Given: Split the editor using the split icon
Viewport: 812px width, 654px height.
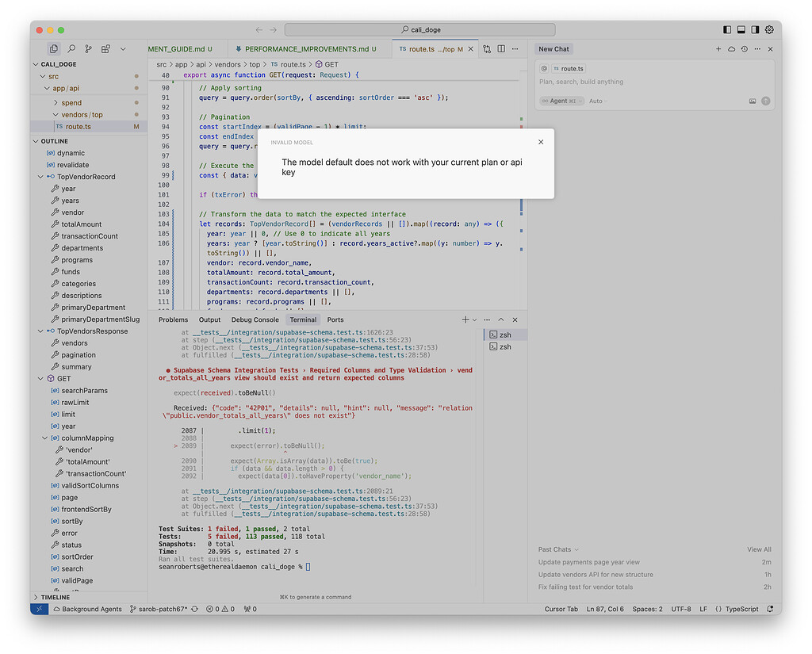Looking at the screenshot, I should (x=500, y=48).
